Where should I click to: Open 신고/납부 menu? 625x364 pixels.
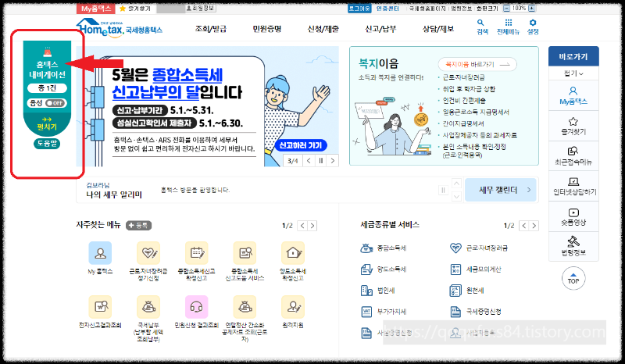coord(380,29)
